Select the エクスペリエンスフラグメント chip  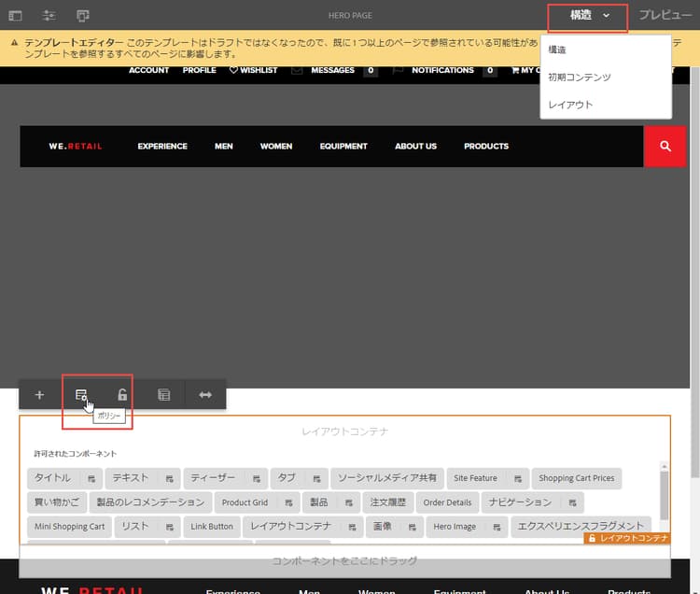click(581, 527)
